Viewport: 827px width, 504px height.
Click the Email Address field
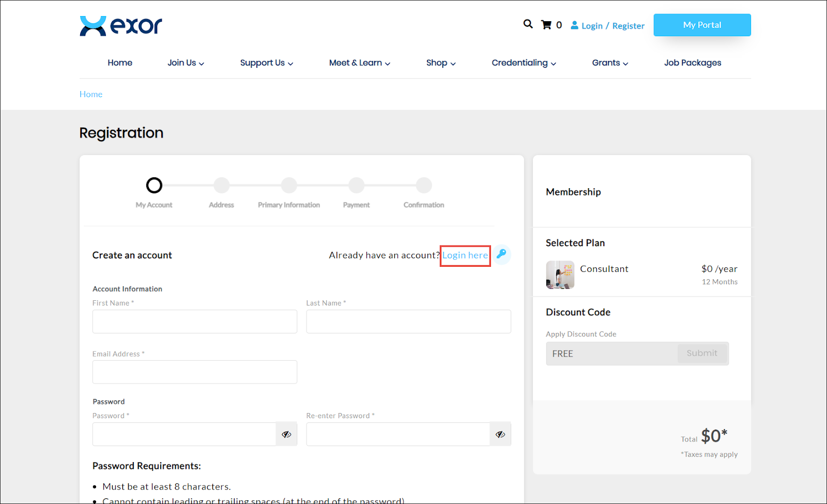(x=194, y=372)
